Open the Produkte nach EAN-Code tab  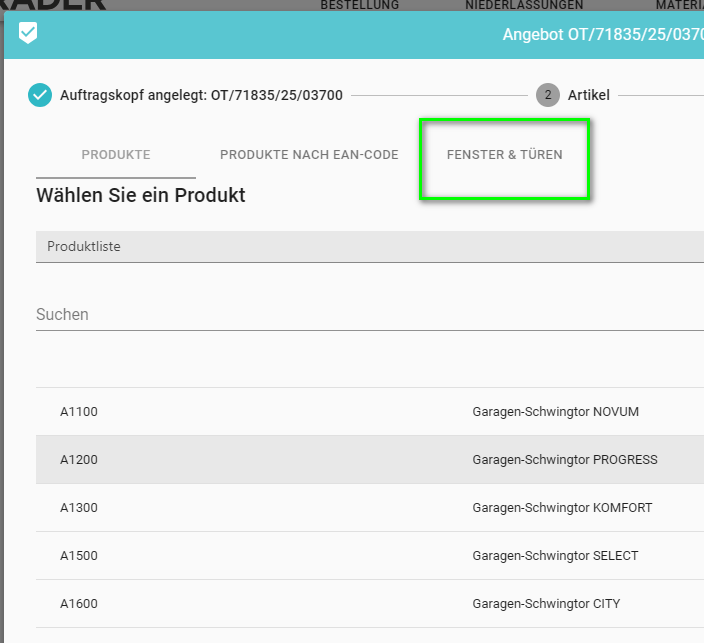(x=309, y=155)
